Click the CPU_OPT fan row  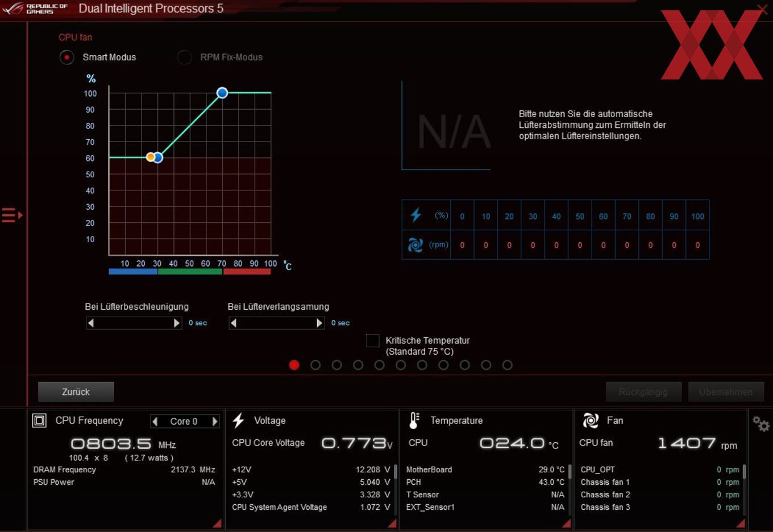pyautogui.click(x=660, y=469)
